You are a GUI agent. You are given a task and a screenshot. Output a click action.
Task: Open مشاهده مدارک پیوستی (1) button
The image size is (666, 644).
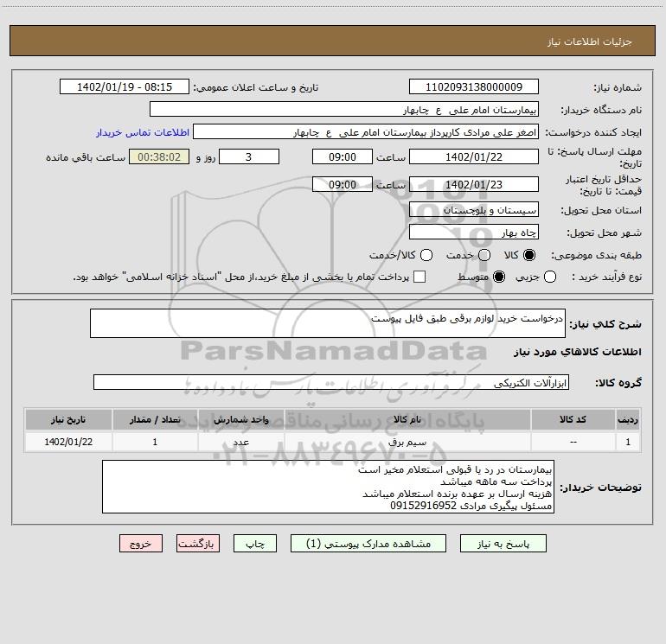tap(368, 544)
